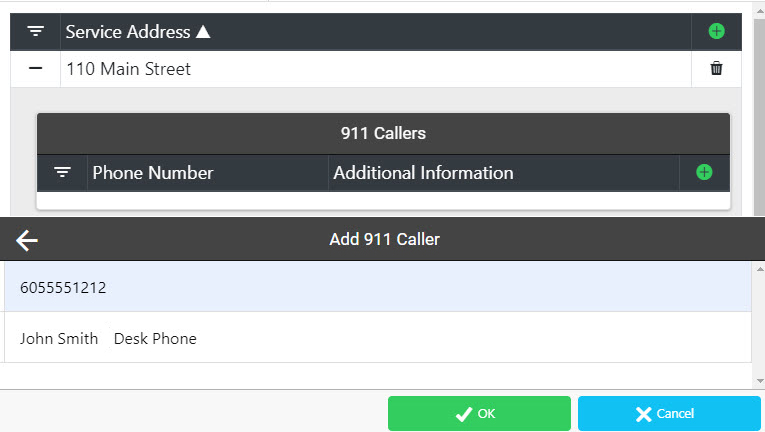Image resolution: width=765 pixels, height=432 pixels.
Task: Collapse the 110 Main Street row
Action: point(35,68)
